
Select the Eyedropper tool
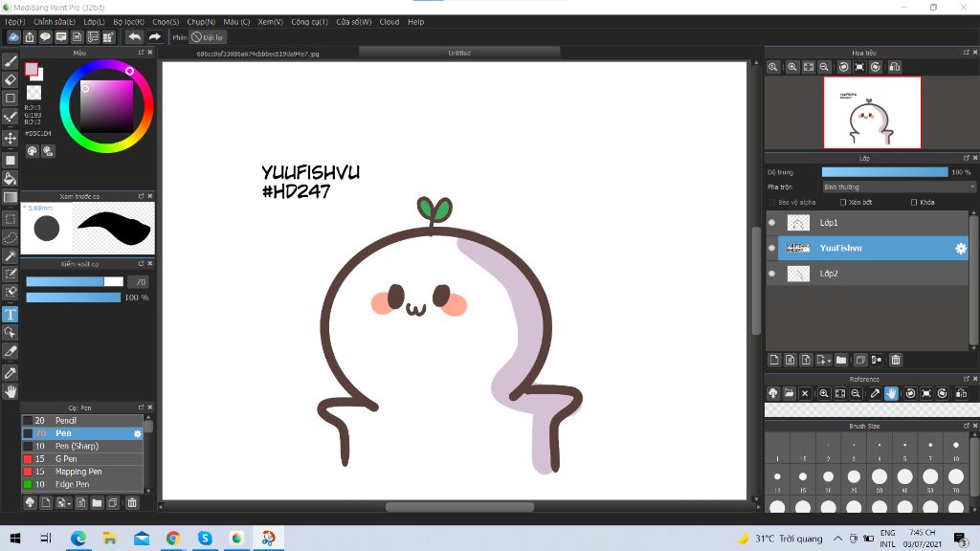pyautogui.click(x=10, y=373)
